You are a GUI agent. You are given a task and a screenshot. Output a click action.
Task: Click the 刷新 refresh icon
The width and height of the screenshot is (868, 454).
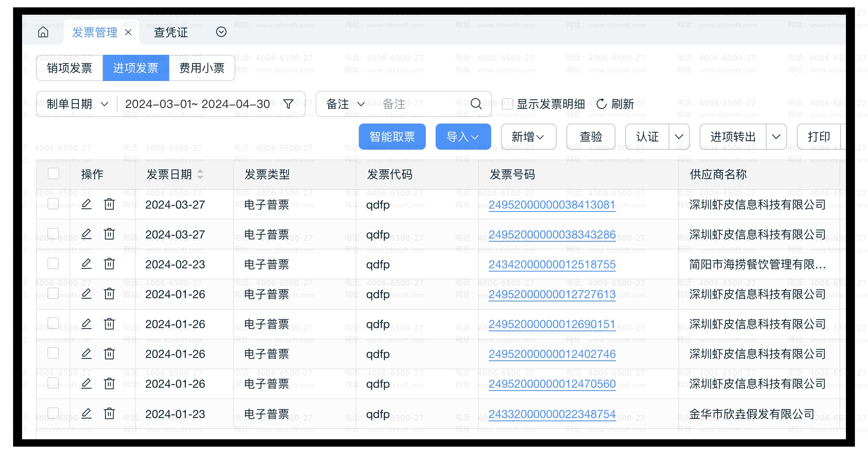tap(601, 104)
